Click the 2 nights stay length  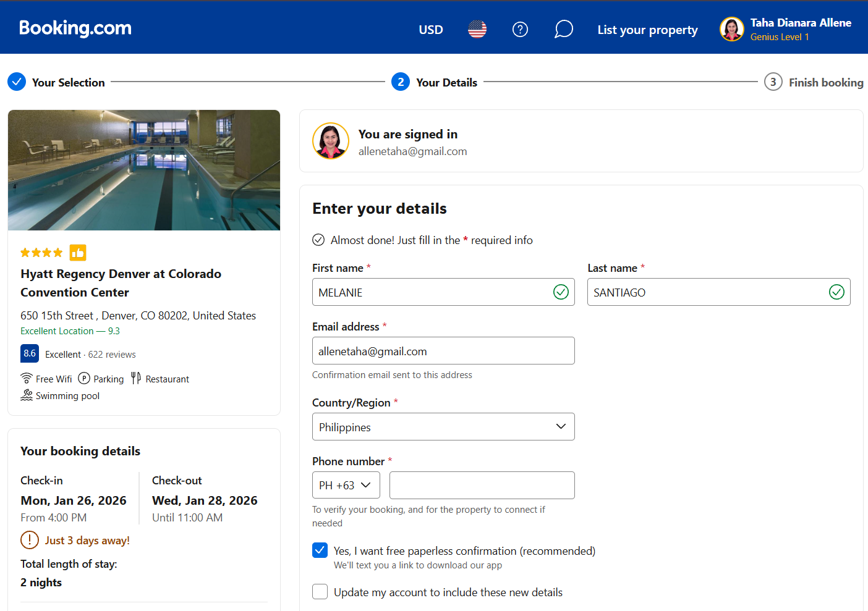click(41, 583)
